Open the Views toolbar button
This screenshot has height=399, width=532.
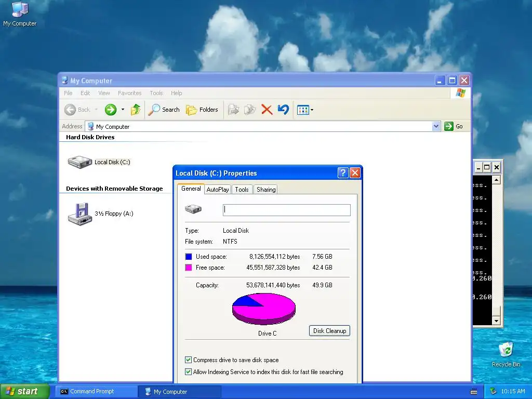(303, 110)
